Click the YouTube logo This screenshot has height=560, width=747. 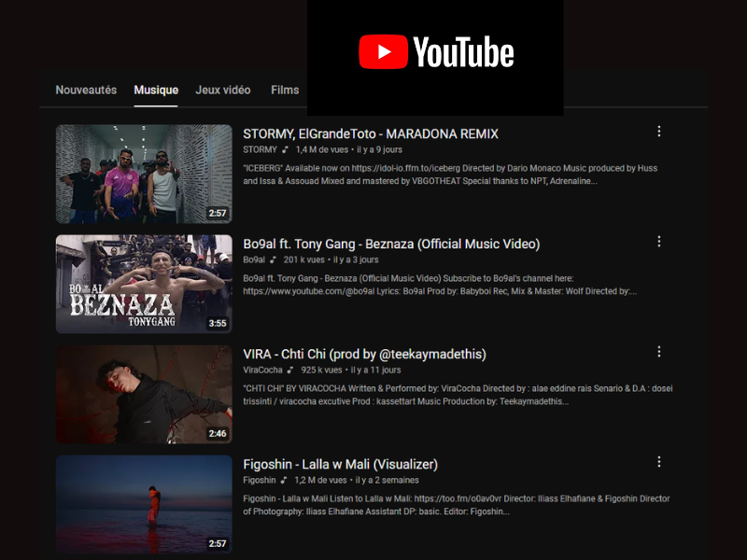435,52
